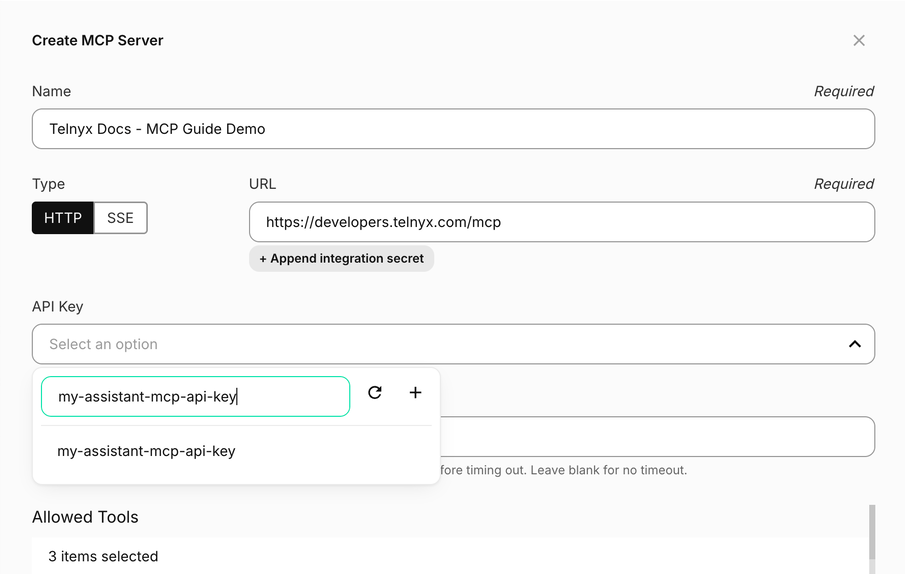Select HTTP server type
905x574 pixels.
pyautogui.click(x=63, y=218)
